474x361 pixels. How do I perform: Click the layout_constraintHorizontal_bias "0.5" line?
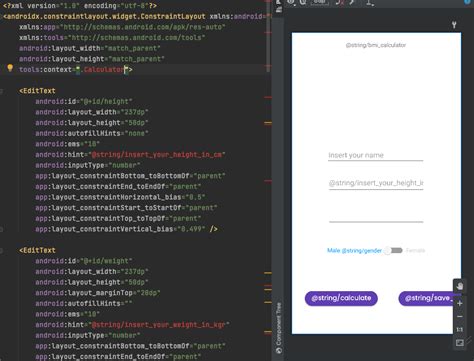pyautogui.click(x=120, y=197)
